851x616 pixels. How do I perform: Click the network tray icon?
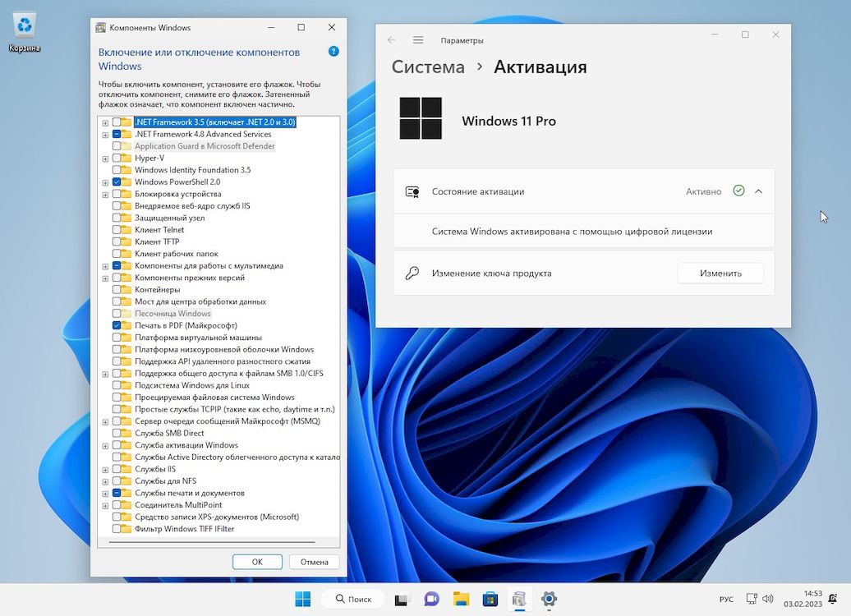pos(752,599)
